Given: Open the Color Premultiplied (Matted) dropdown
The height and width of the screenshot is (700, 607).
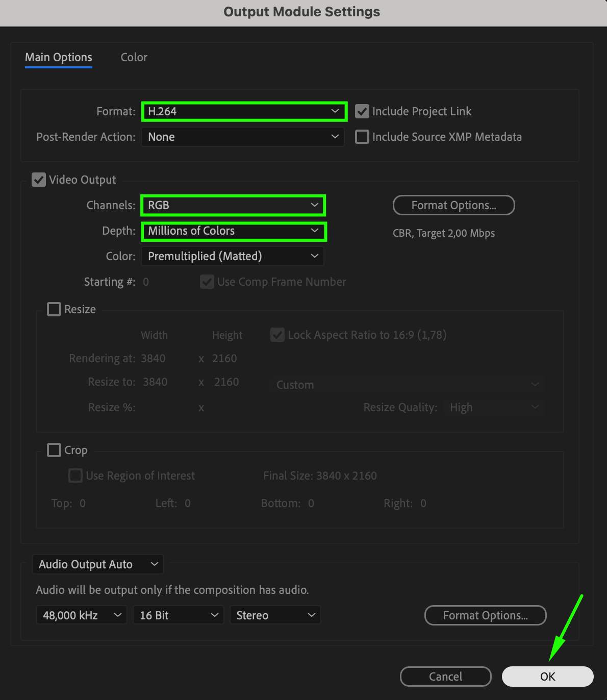Looking at the screenshot, I should point(233,256).
